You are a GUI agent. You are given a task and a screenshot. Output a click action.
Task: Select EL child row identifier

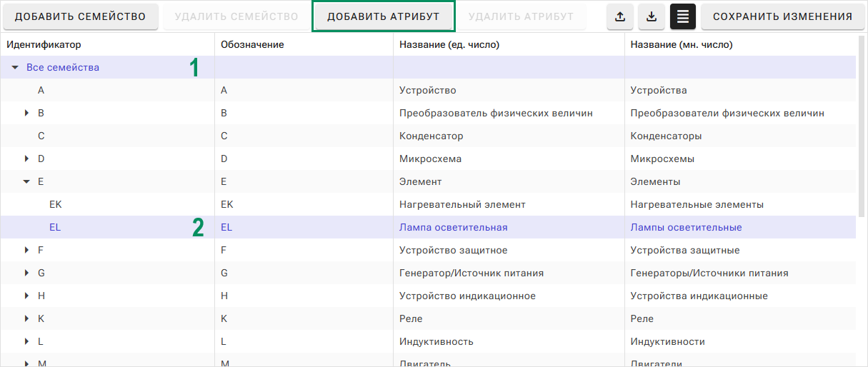[x=55, y=227]
